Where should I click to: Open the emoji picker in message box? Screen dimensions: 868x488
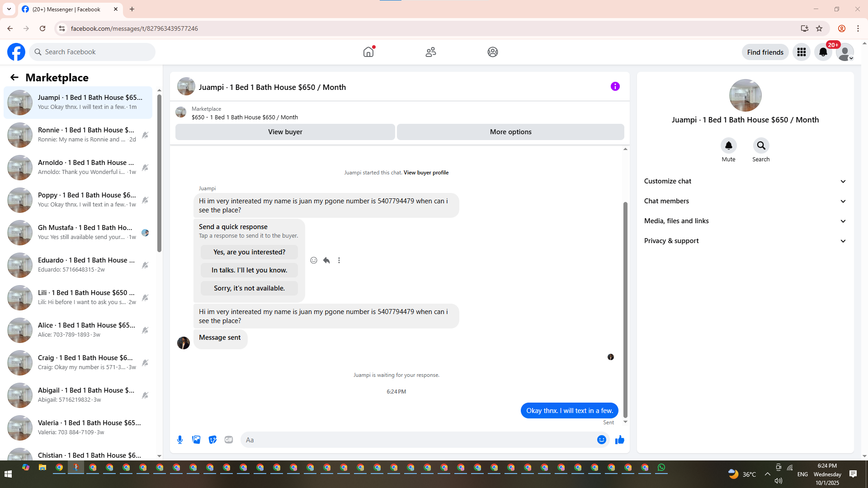(602, 440)
